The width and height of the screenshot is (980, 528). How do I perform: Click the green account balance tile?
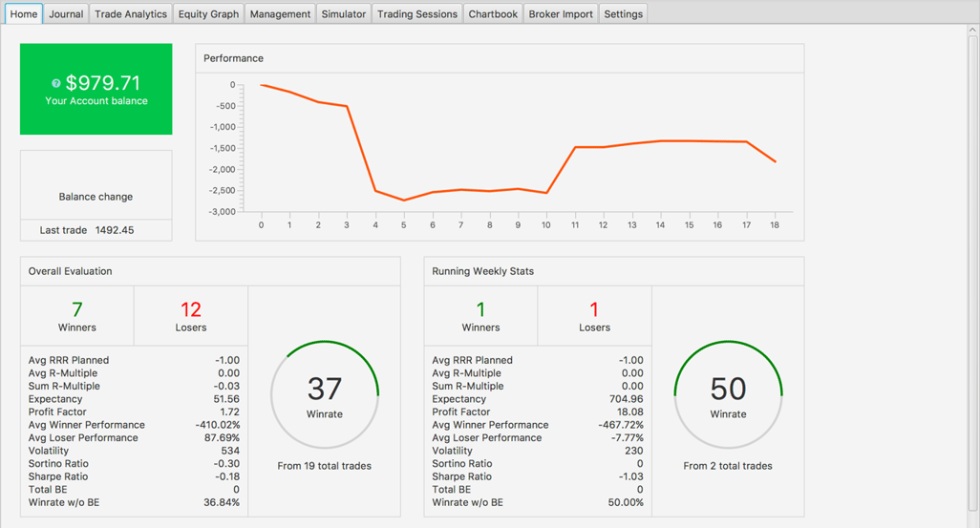click(x=96, y=89)
